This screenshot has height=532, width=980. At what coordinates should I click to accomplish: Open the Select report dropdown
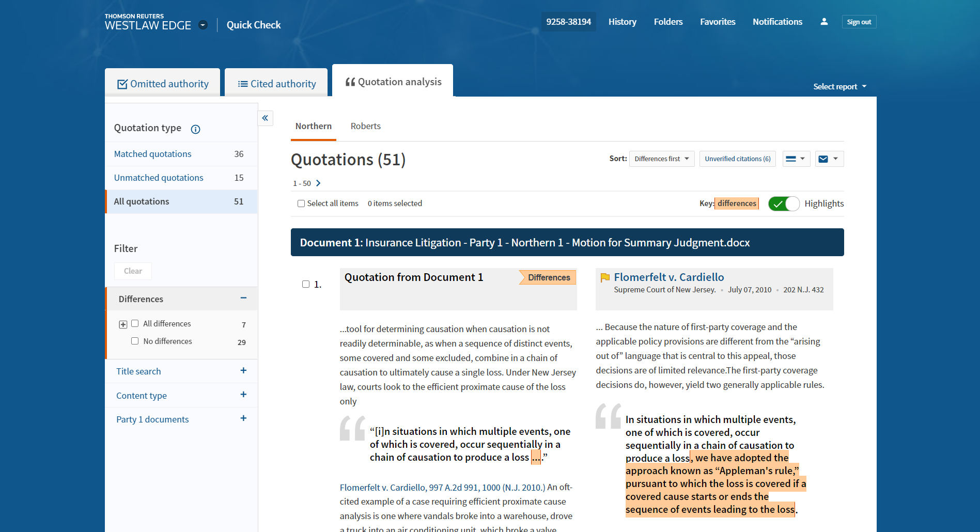(x=839, y=87)
